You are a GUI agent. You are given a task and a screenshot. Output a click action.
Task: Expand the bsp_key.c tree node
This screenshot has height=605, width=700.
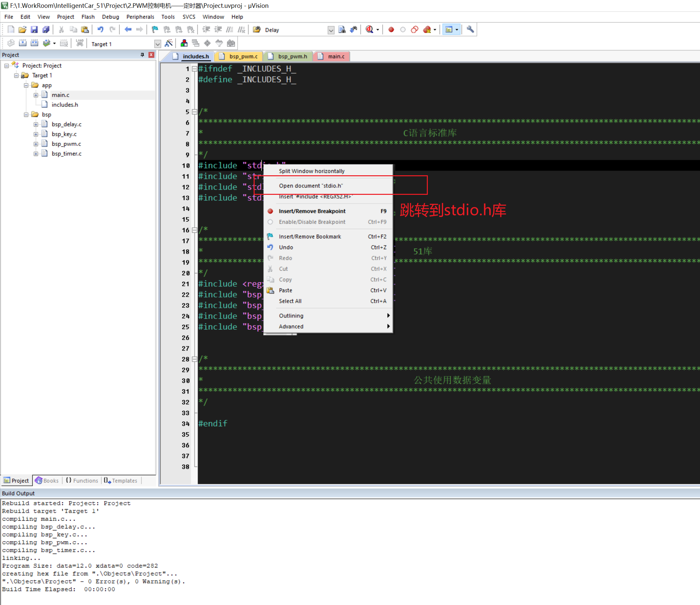pyautogui.click(x=36, y=135)
